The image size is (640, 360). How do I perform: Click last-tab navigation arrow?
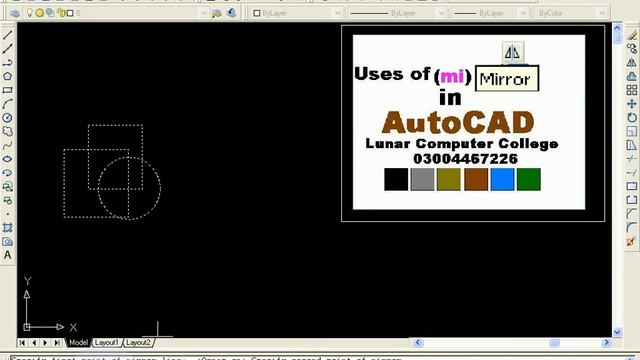[x=57, y=342]
